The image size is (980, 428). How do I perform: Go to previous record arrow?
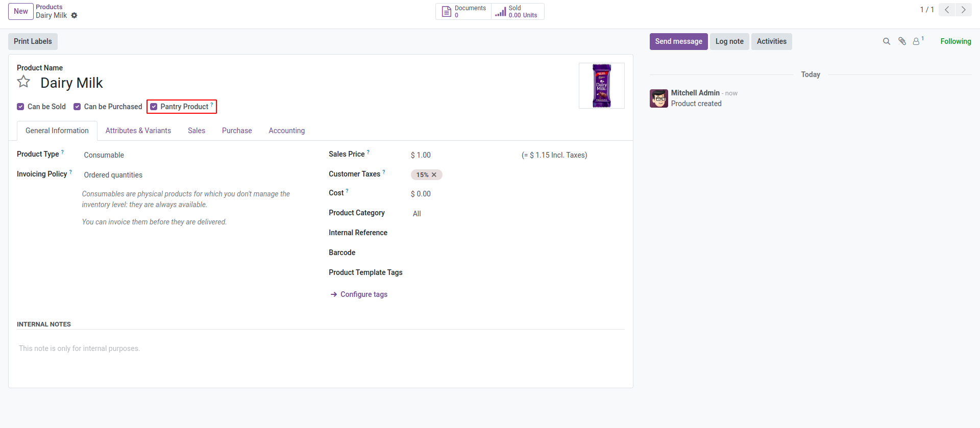click(x=947, y=10)
